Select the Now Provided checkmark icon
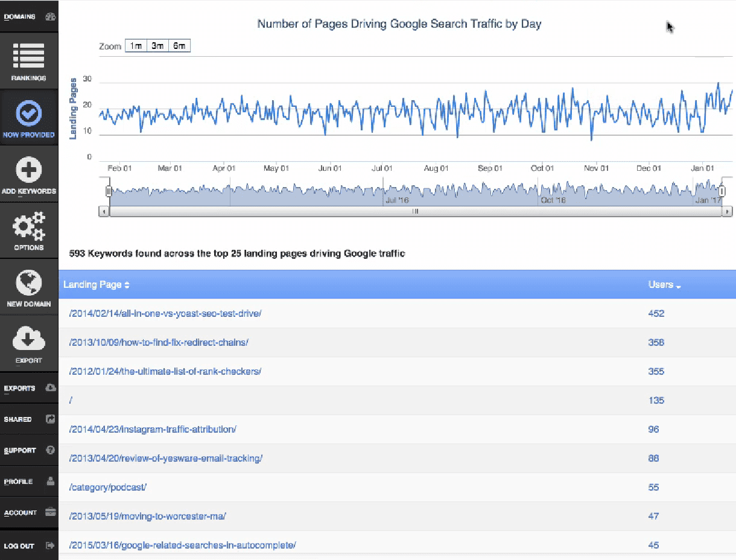 (28, 112)
